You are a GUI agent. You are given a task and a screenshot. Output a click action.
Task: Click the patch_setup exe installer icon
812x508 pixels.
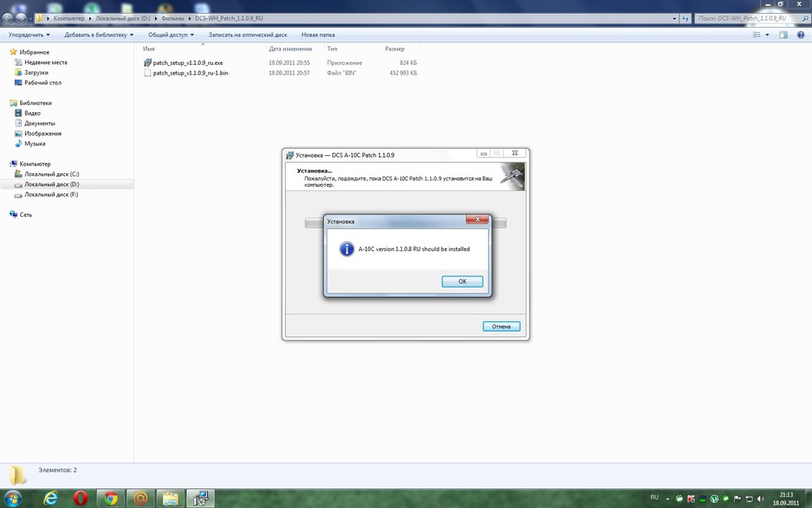147,63
